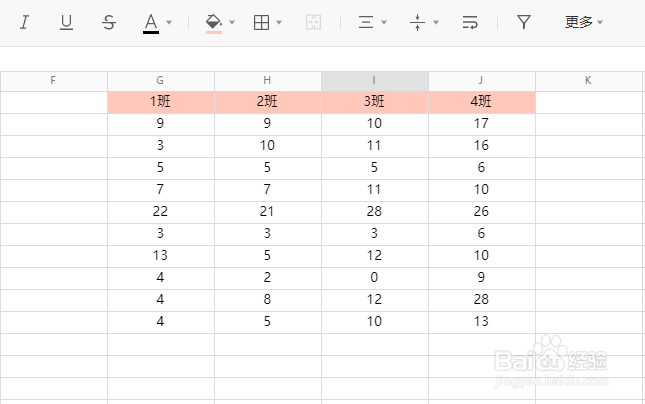Toggle strikethrough formatting
The width and height of the screenshot is (645, 404).
pyautogui.click(x=108, y=22)
